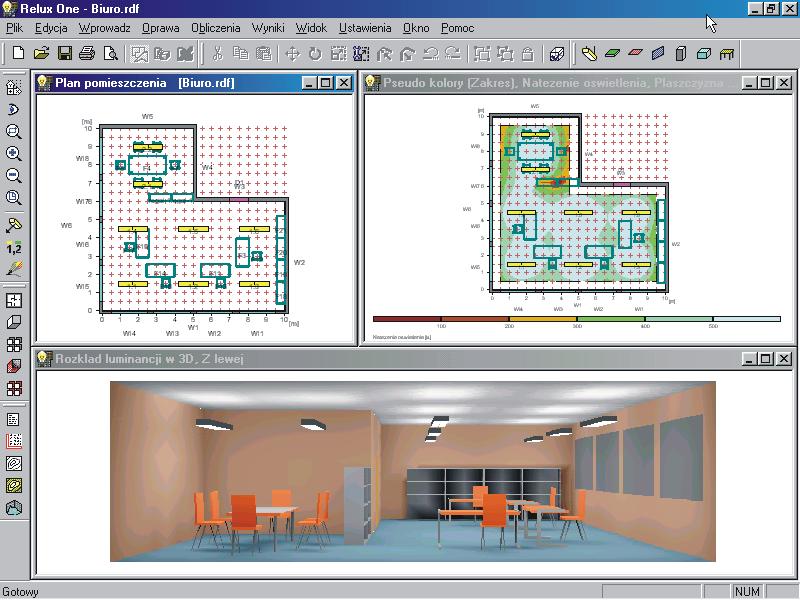
Task: Click the zoom in magnifier icon
Action: point(14,153)
